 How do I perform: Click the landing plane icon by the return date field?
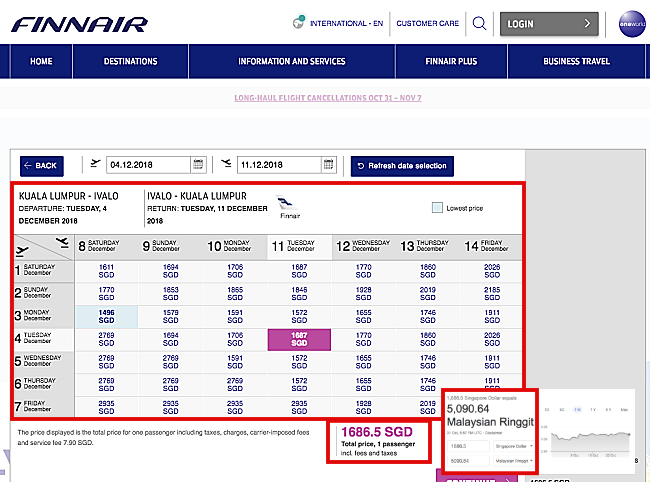(x=226, y=163)
